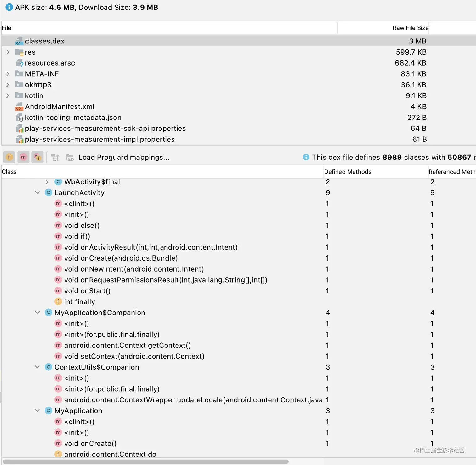Expand the kotlin folder
476x465 pixels.
pyautogui.click(x=8, y=95)
